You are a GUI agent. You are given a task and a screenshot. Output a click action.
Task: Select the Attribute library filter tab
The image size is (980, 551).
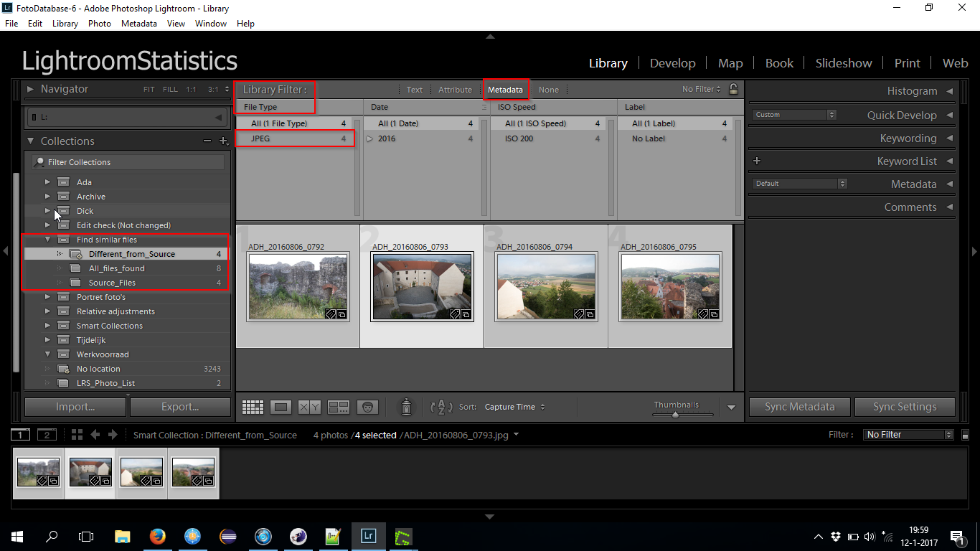(456, 90)
